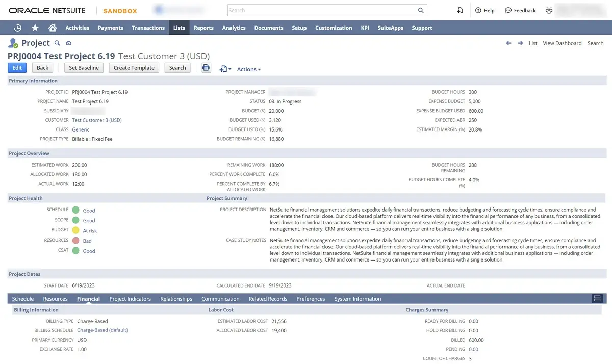612x364 pixels.
Task: Open the Generic class link
Action: click(x=81, y=129)
